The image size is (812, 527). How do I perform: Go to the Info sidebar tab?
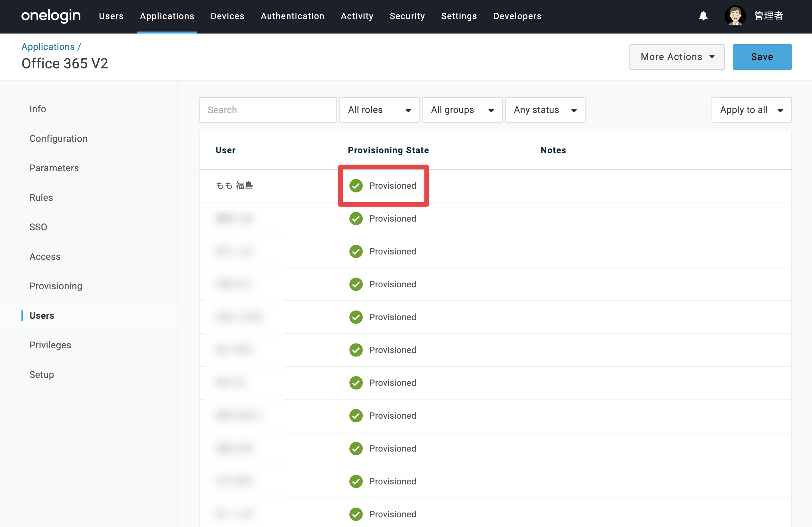click(x=38, y=109)
